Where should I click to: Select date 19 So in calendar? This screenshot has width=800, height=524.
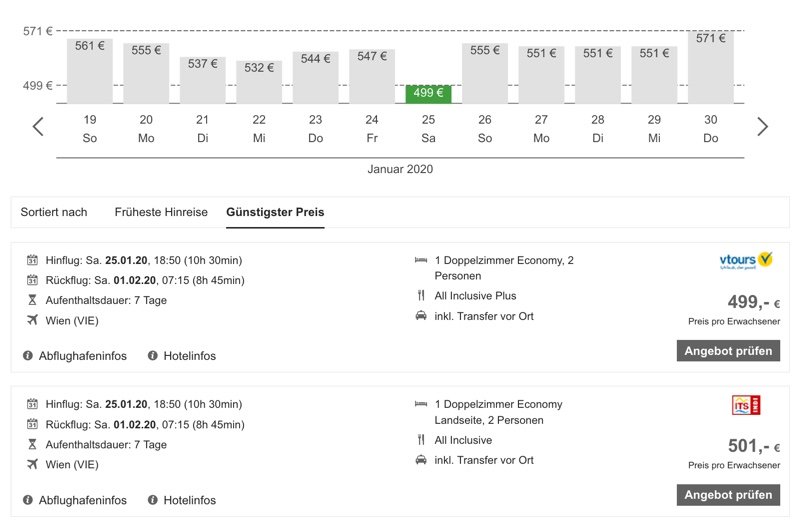(x=90, y=129)
